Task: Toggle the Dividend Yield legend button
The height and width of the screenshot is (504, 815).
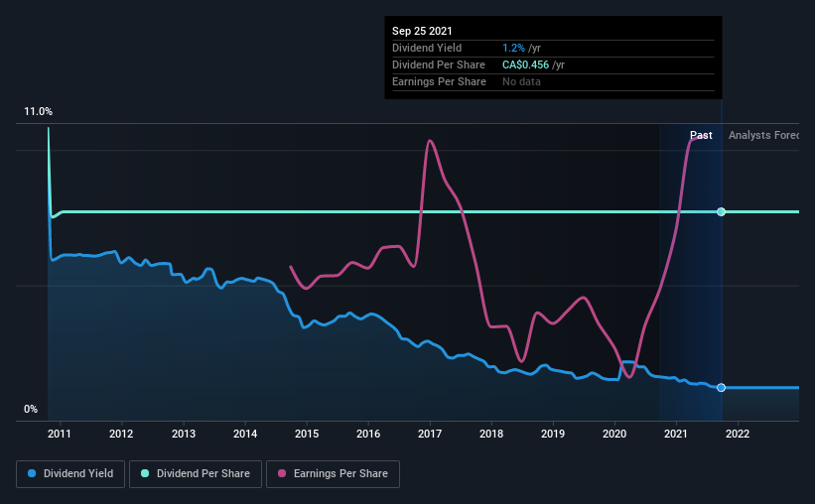Action: coord(70,474)
